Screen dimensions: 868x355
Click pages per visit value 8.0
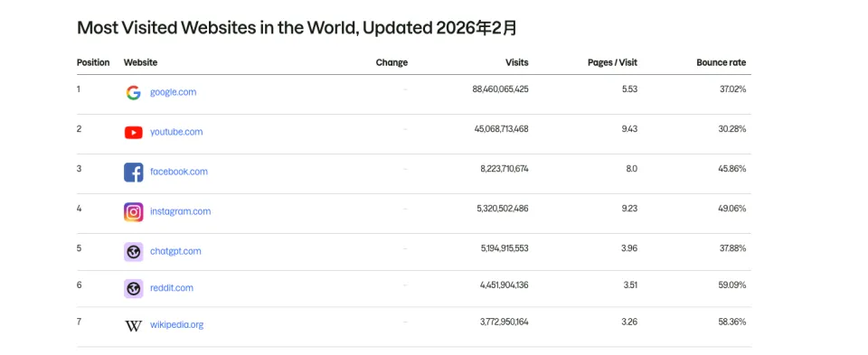632,169
